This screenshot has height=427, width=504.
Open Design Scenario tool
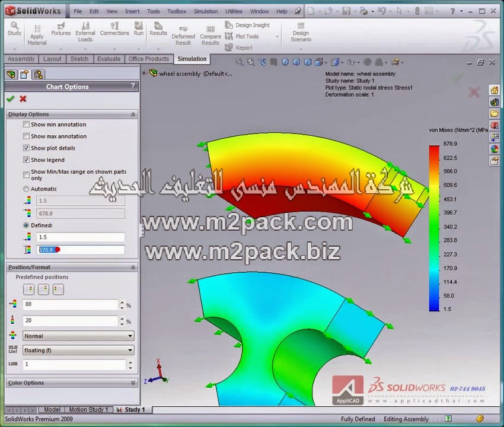click(x=301, y=33)
